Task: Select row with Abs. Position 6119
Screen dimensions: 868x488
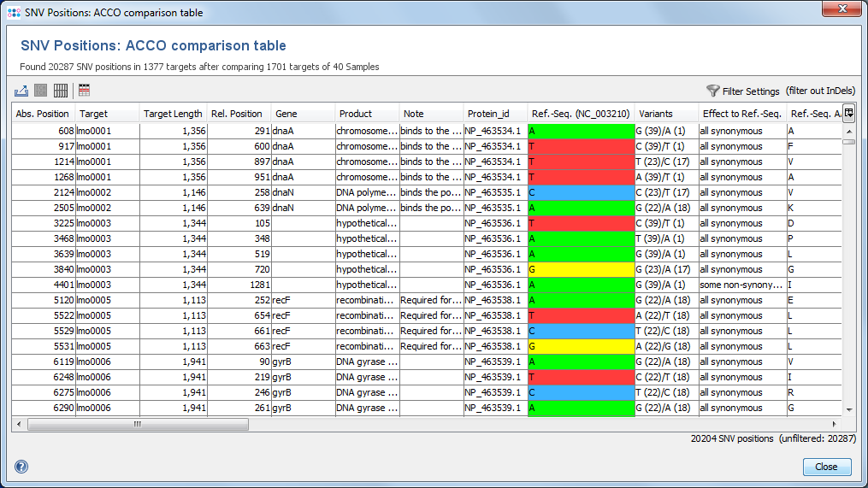Action: 43,362
